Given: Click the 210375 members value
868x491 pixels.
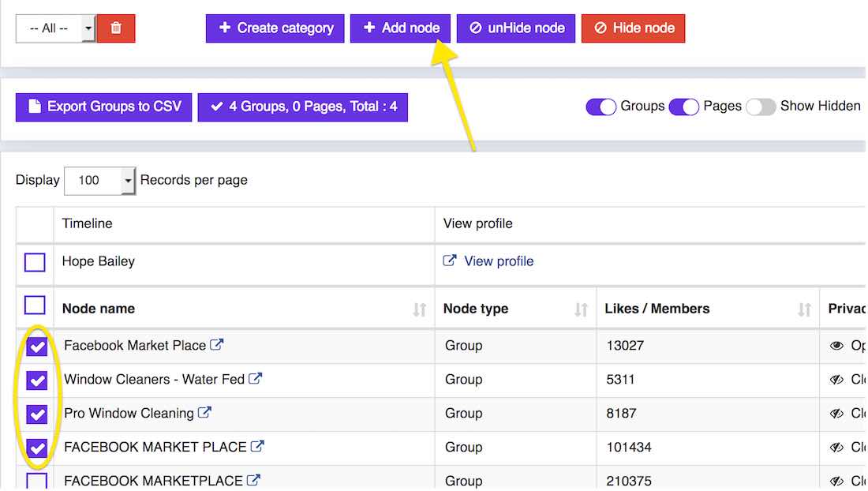Looking at the screenshot, I should click(x=629, y=481).
